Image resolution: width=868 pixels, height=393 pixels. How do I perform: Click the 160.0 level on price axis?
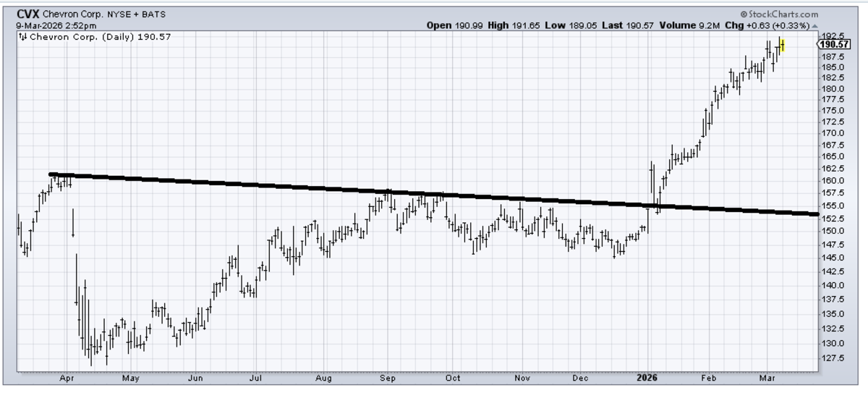click(x=833, y=180)
